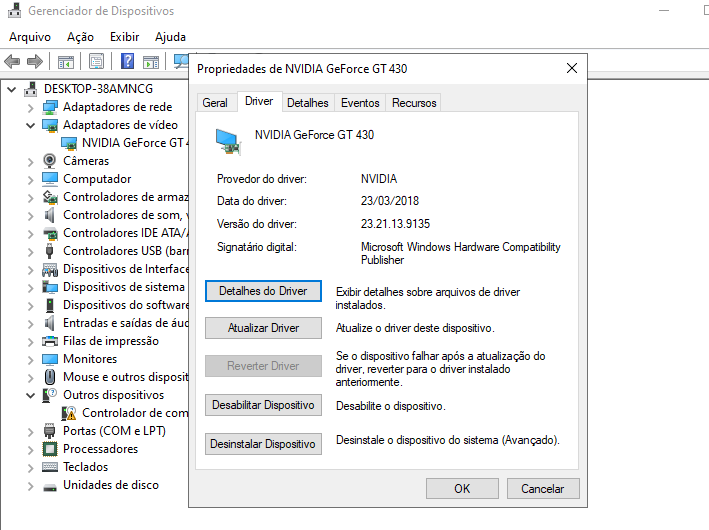The height and width of the screenshot is (530, 709).
Task: Click the Câmeras webcam icon
Action: pyautogui.click(x=50, y=161)
